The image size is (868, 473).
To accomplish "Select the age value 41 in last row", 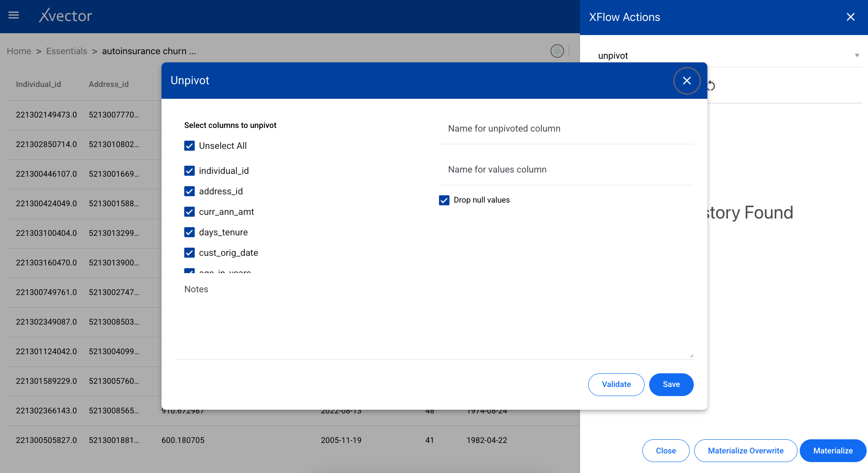I will pyautogui.click(x=429, y=440).
